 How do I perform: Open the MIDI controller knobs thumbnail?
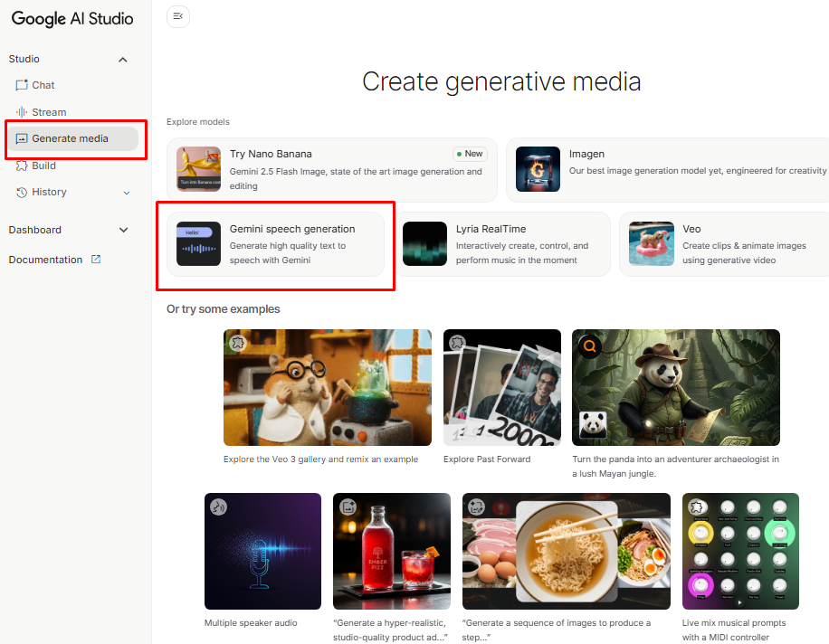coord(740,551)
